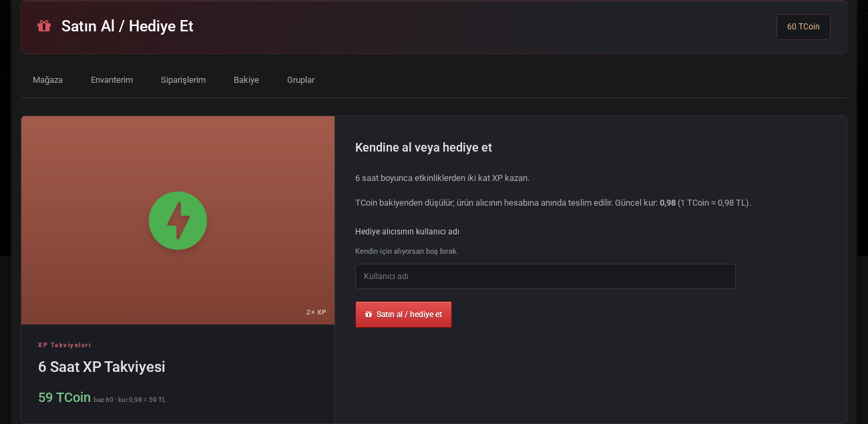Click the 60 TCoin balance button

803,27
